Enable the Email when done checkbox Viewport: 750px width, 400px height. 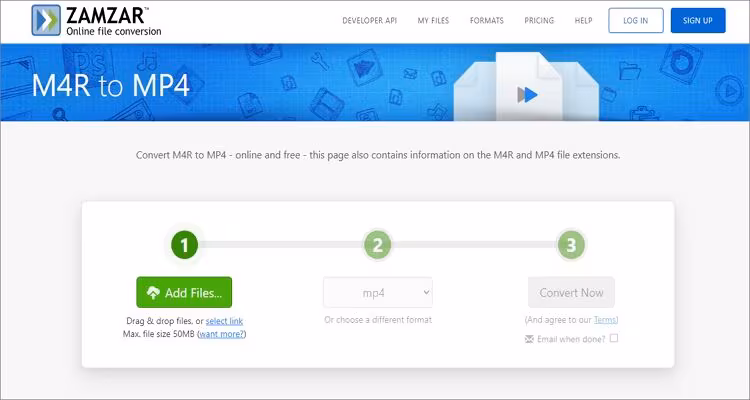614,338
